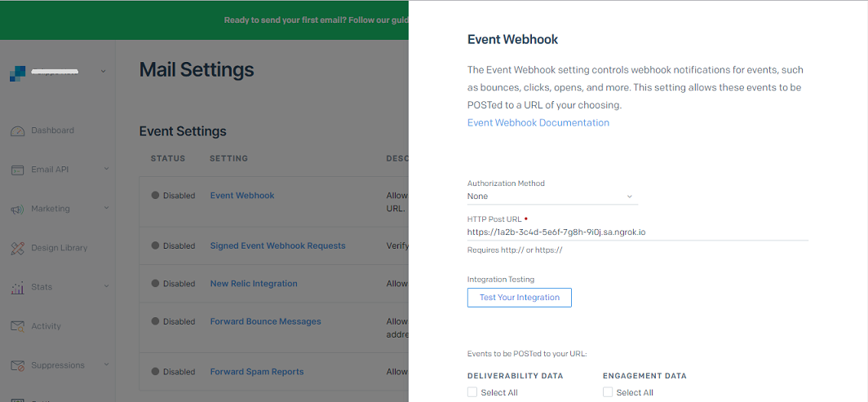Open Dashboard in the sidebar menu

pos(52,130)
